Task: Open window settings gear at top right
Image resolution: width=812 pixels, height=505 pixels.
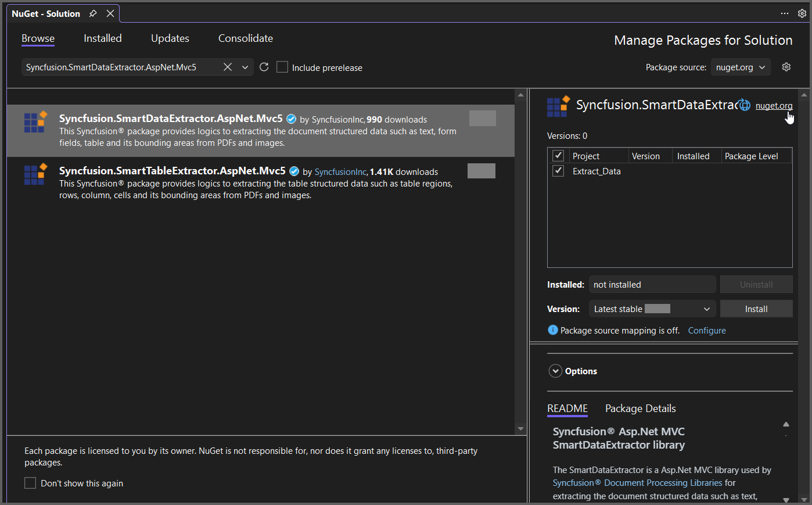Action: (x=802, y=13)
